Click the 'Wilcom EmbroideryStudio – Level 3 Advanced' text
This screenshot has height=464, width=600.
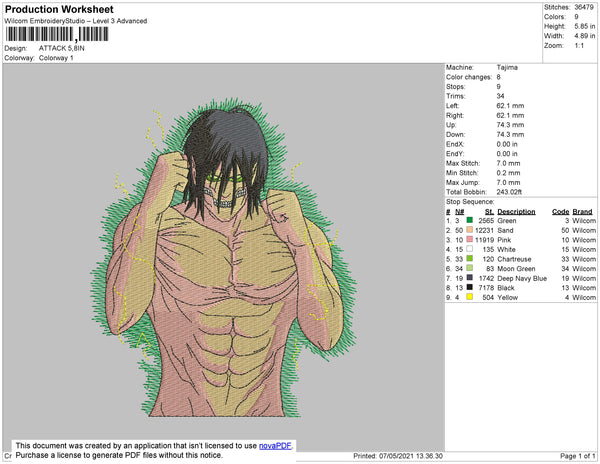76,21
